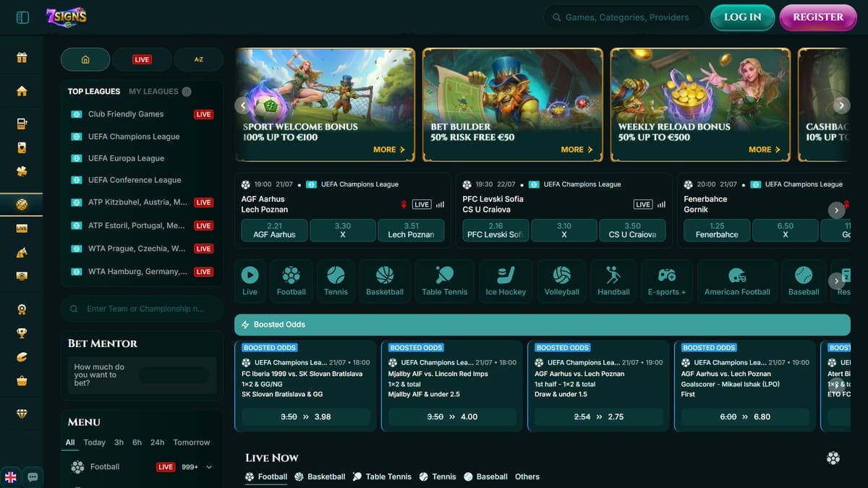
Task: Filter menu by 3h
Action: tap(119, 442)
